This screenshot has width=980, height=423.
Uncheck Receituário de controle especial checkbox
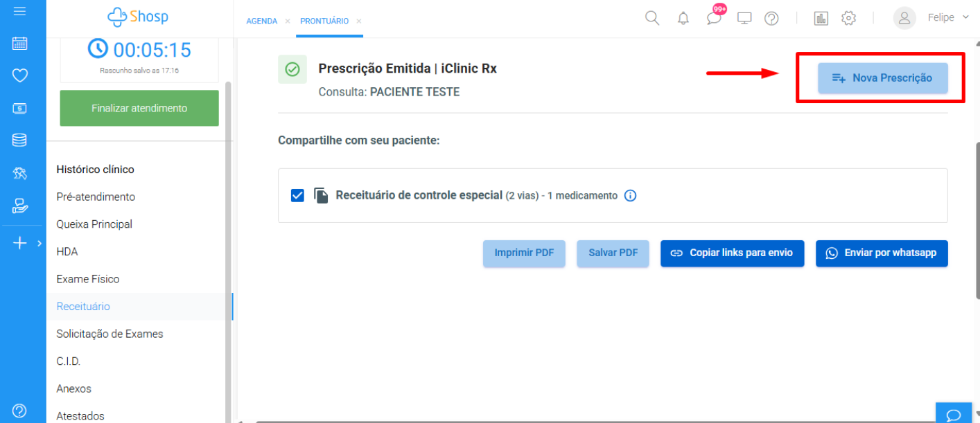(297, 196)
